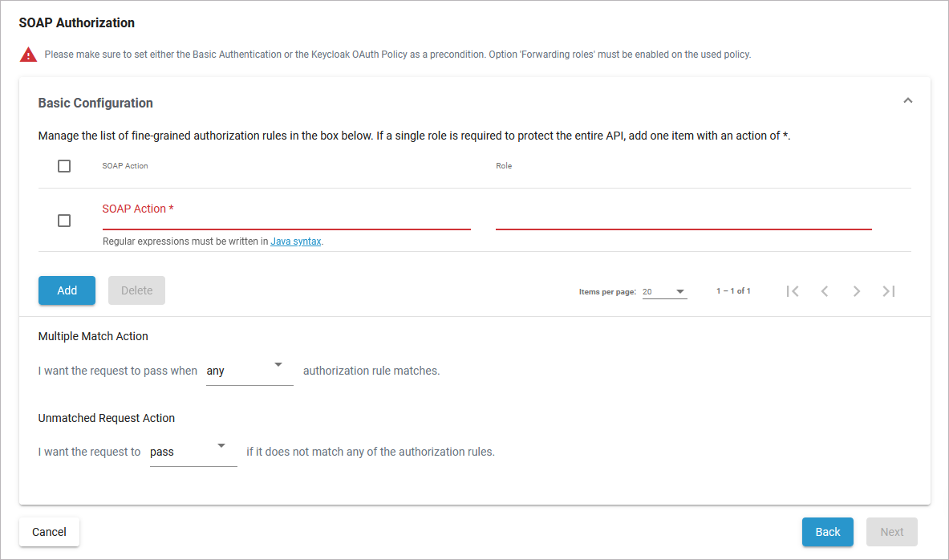This screenshot has width=949, height=560.
Task: Open the Items per page arrow icon
Action: tap(679, 291)
